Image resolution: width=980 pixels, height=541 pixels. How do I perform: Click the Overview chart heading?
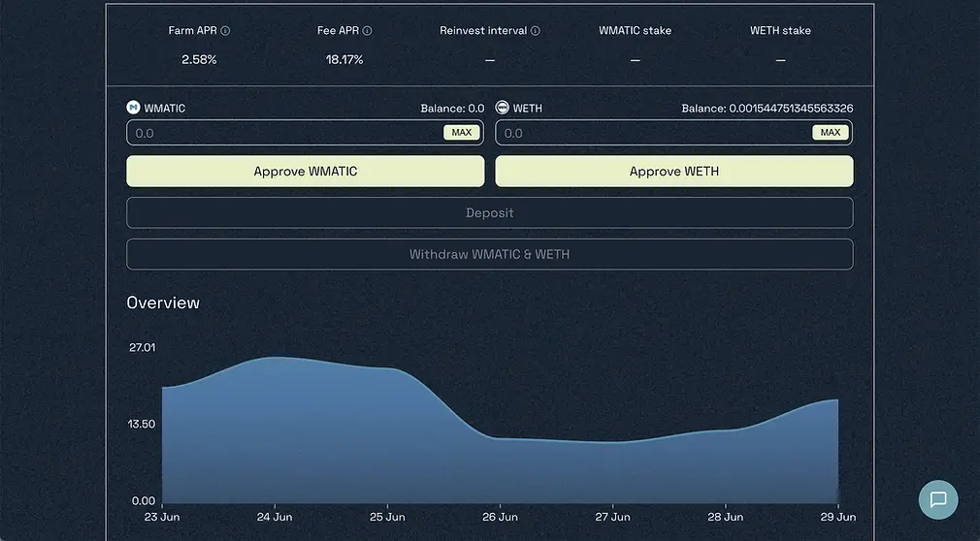pos(163,303)
